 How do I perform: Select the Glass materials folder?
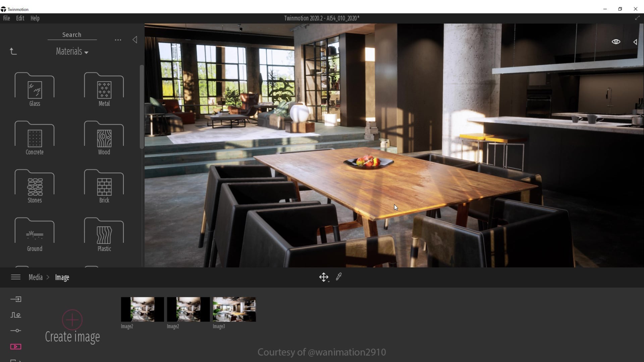(x=35, y=88)
